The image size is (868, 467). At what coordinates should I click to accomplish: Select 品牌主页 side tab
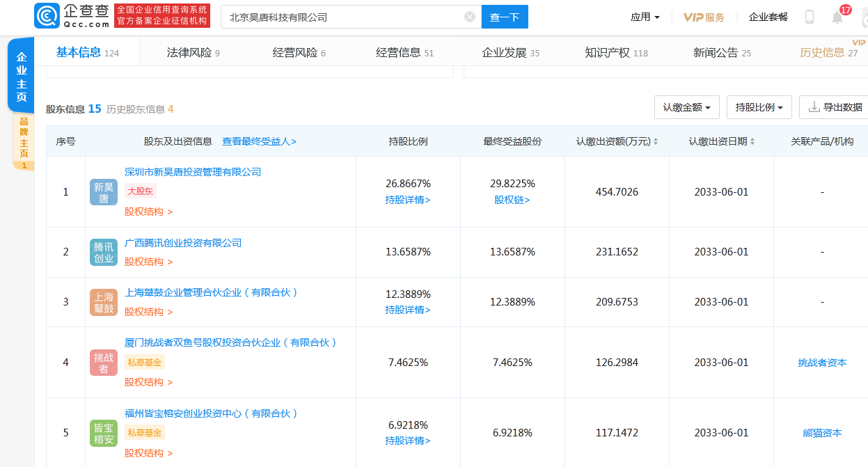click(x=24, y=142)
